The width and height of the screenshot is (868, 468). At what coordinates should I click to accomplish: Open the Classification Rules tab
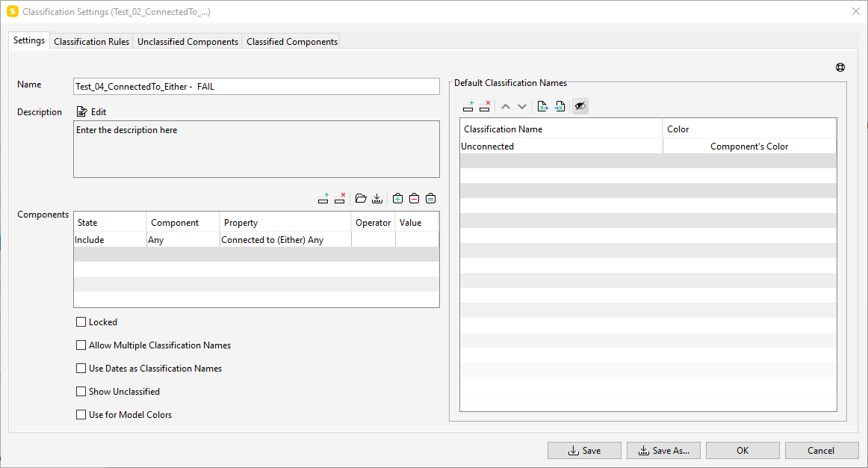point(91,42)
